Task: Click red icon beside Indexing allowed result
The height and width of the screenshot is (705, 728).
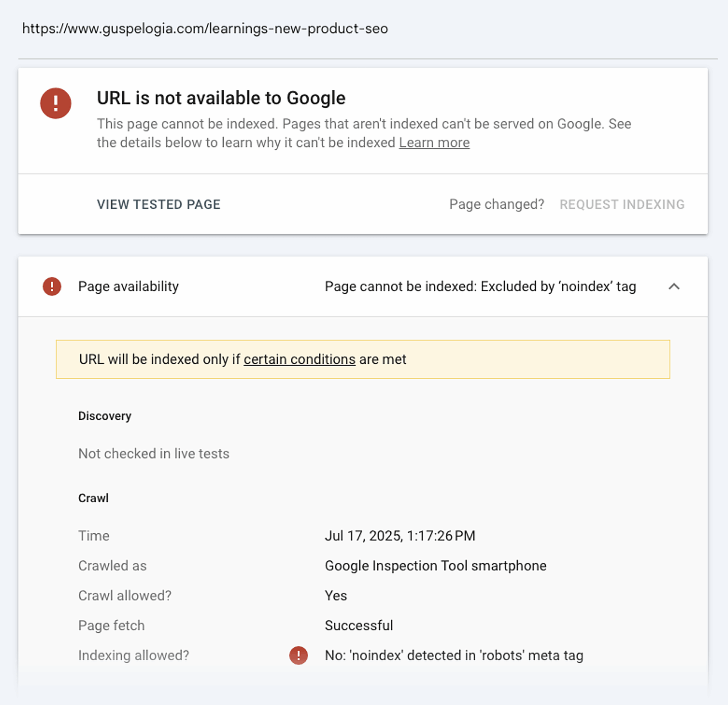Action: pyautogui.click(x=298, y=655)
